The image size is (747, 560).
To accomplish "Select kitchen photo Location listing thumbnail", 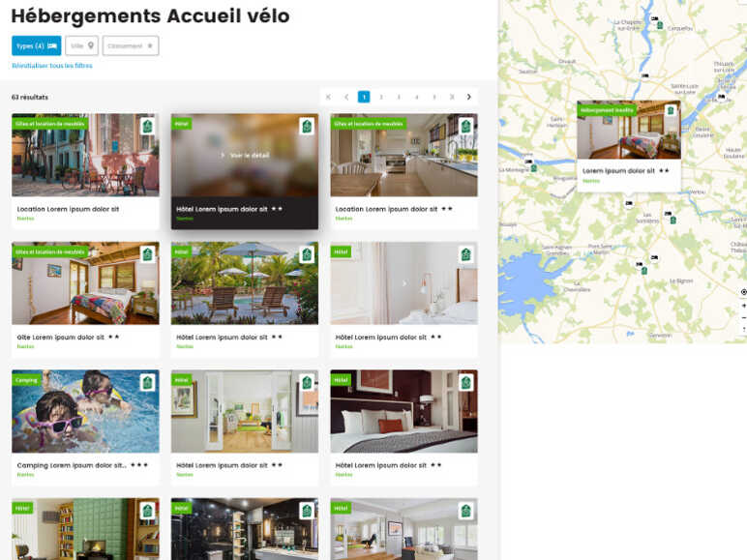I will 404,155.
